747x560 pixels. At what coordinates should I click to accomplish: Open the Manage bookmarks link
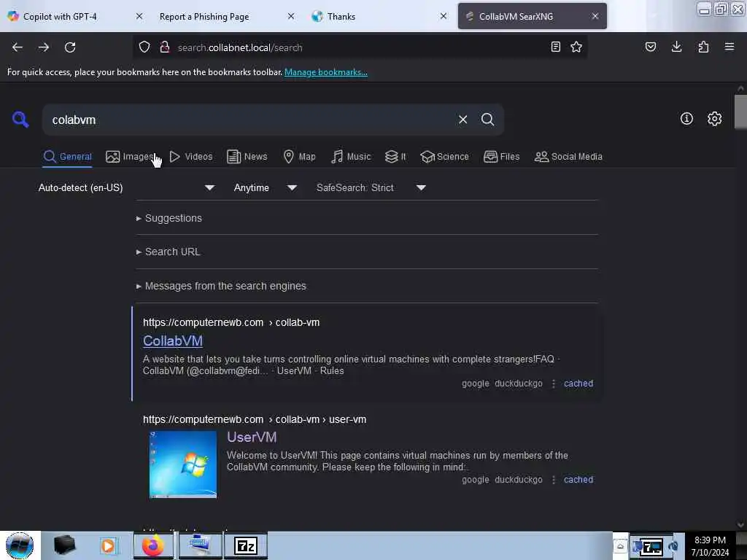click(326, 72)
